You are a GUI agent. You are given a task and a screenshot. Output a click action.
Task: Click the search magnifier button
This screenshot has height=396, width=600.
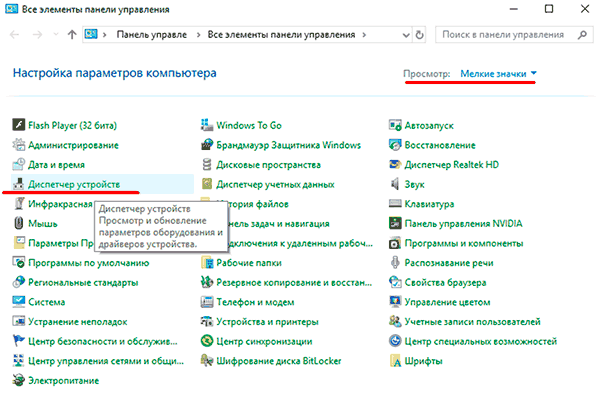[x=582, y=35]
